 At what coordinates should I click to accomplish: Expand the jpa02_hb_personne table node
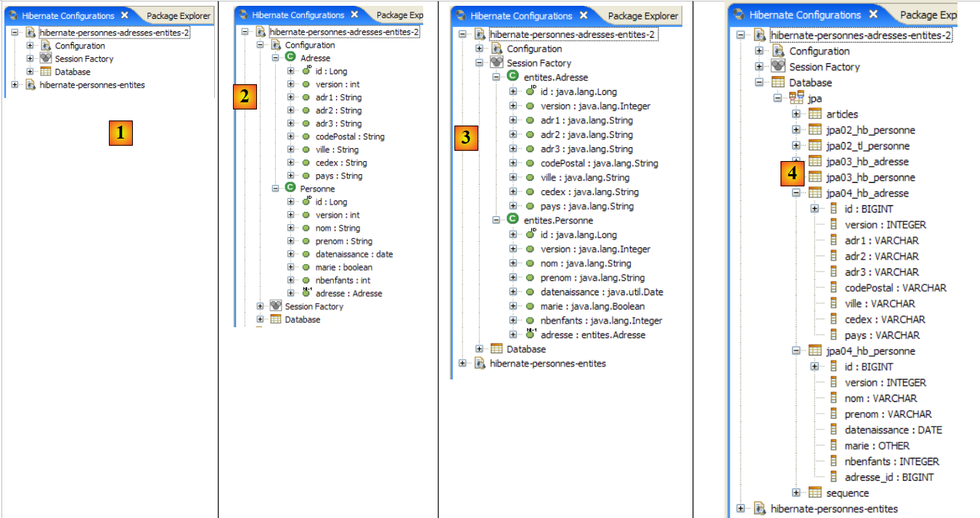tap(796, 131)
